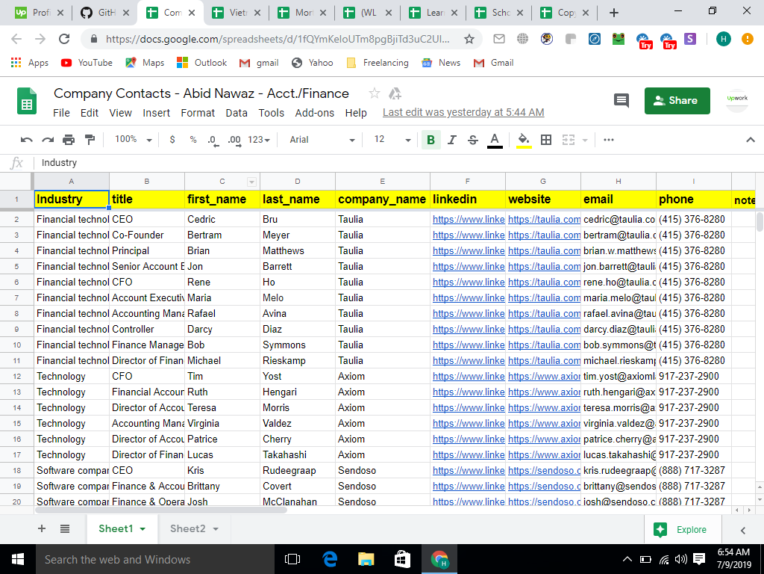
Task: Select row 12 header
Action: 17,376
